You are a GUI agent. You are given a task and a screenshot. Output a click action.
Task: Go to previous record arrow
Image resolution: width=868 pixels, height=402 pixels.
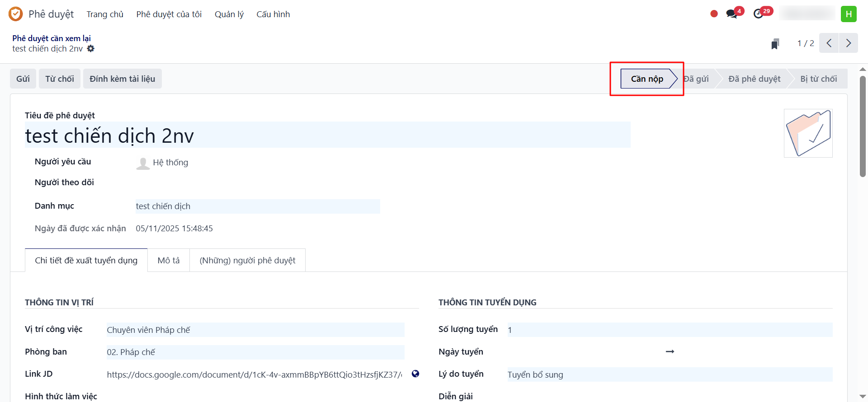tap(829, 43)
